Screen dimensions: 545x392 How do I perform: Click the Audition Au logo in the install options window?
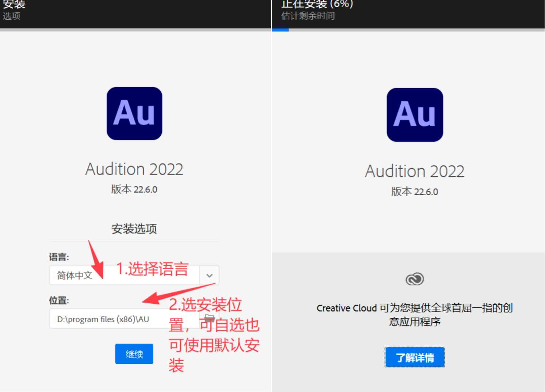click(x=134, y=114)
